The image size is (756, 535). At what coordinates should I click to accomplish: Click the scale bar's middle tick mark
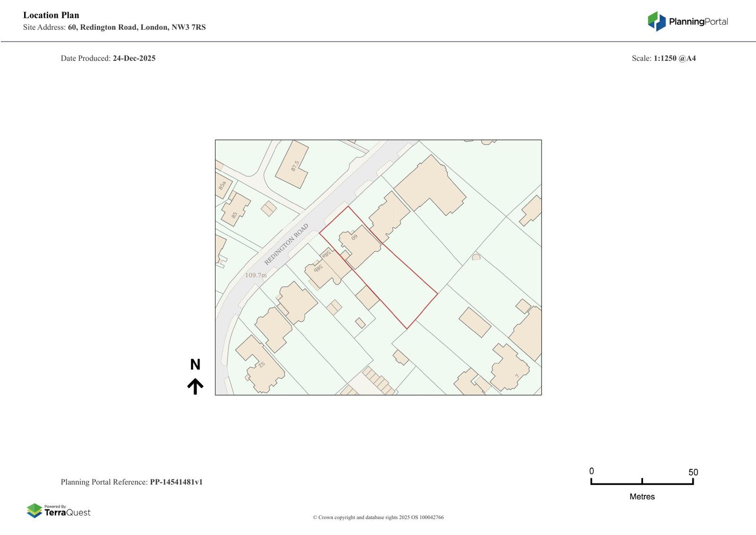[642, 481]
